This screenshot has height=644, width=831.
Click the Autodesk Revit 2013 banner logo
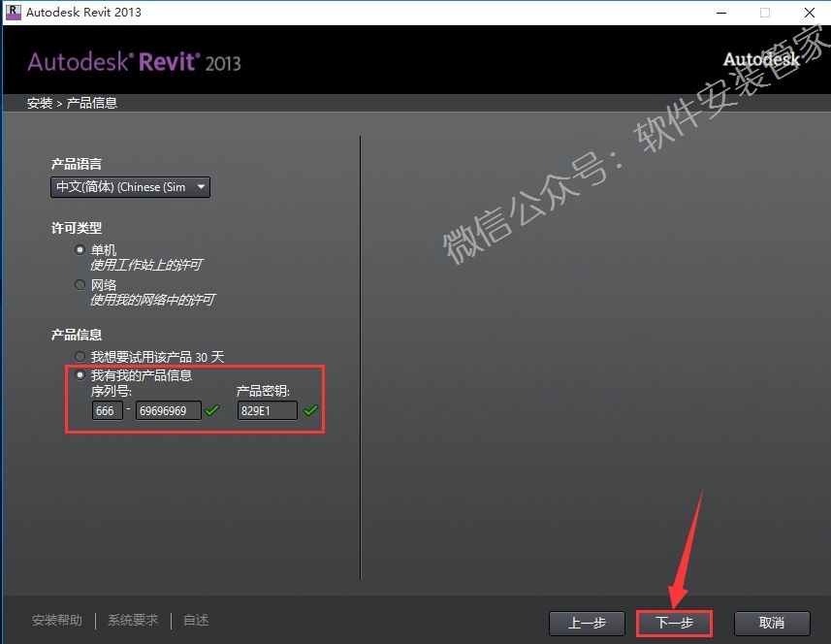[134, 60]
